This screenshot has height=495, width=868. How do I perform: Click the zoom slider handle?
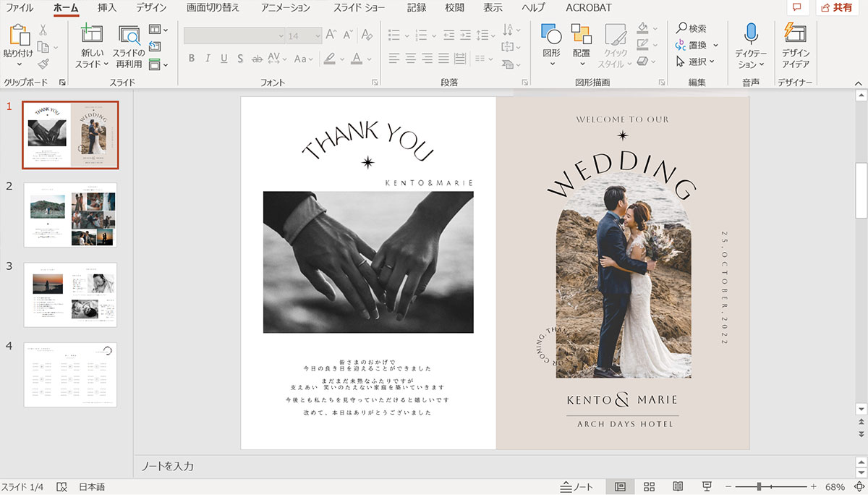(x=759, y=486)
